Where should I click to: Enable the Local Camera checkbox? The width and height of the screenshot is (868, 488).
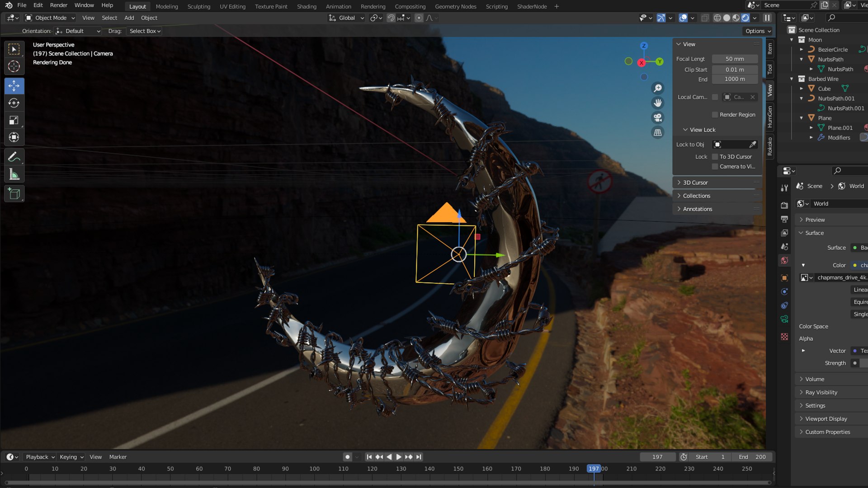[x=715, y=97]
